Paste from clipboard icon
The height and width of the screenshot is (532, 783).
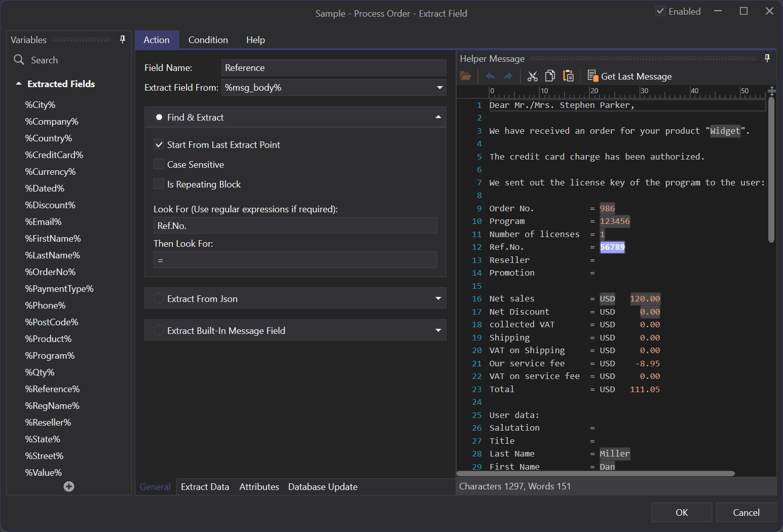click(569, 76)
